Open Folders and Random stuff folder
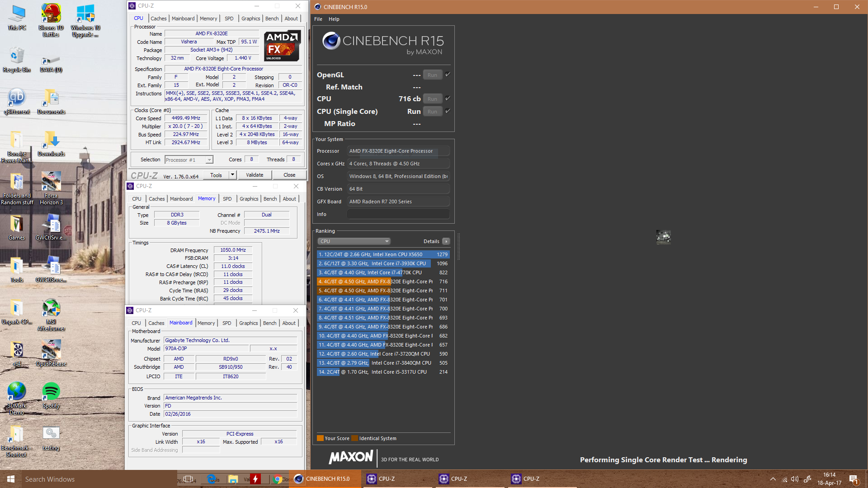The width and height of the screenshot is (868, 488). [17, 188]
